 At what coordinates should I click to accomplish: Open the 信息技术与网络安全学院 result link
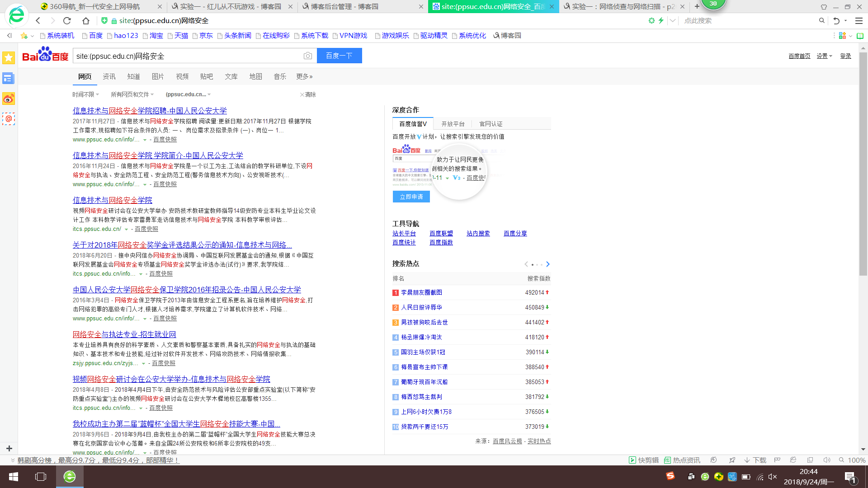tap(112, 200)
